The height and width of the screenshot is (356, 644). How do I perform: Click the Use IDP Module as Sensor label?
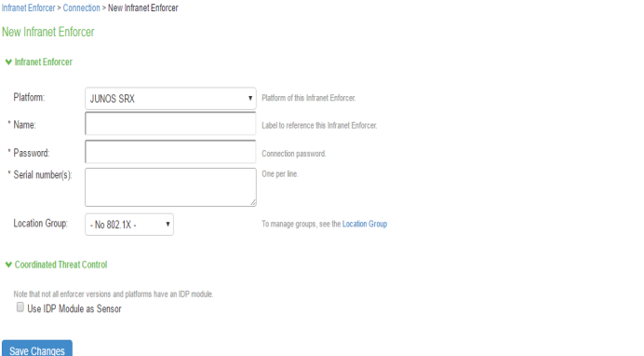pos(74,308)
